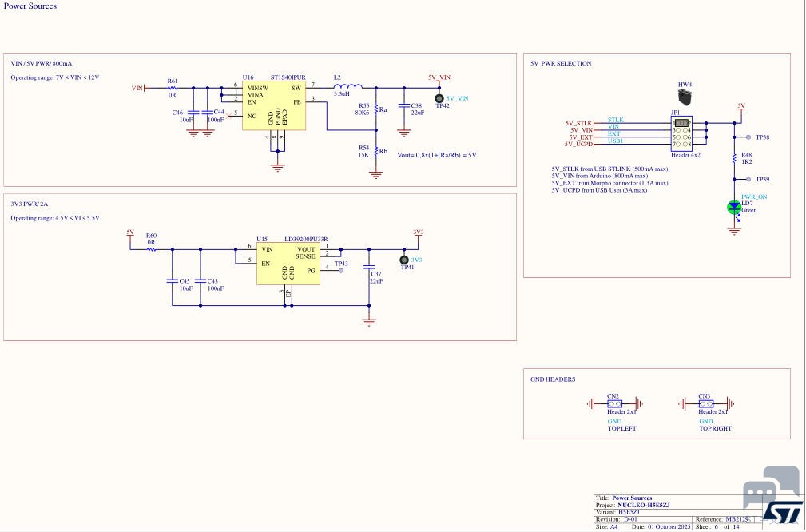This screenshot has height=532, width=806.
Task: Select the TP43 test point circle
Action: (341, 270)
